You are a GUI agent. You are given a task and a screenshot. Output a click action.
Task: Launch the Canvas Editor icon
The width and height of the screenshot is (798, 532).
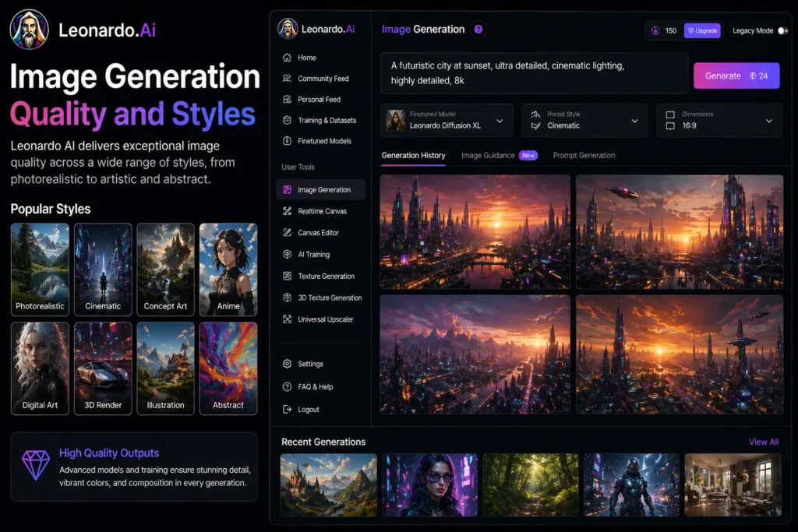click(287, 232)
